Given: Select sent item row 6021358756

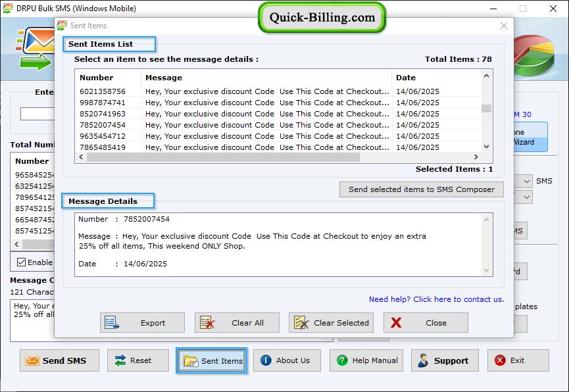Looking at the screenshot, I should [278, 91].
